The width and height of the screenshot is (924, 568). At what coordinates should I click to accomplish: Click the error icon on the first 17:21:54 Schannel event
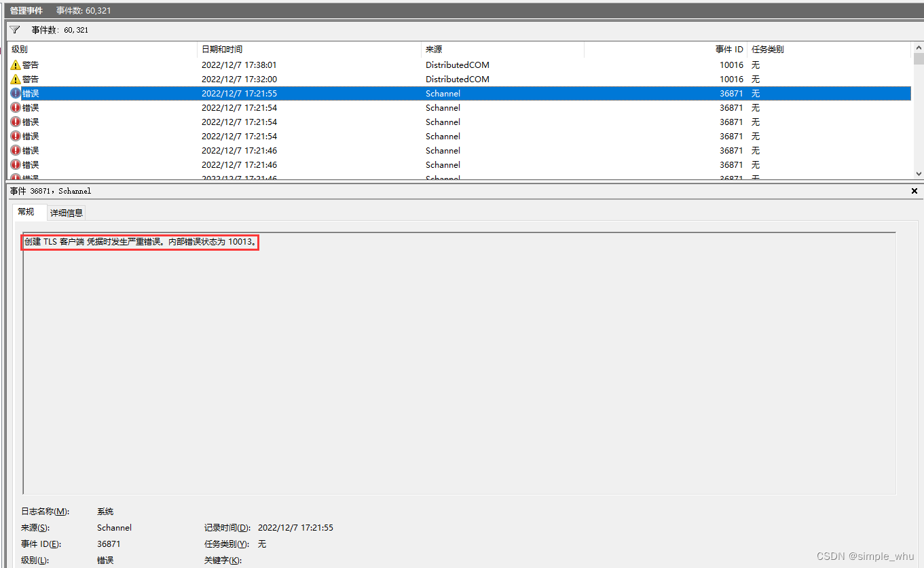15,107
